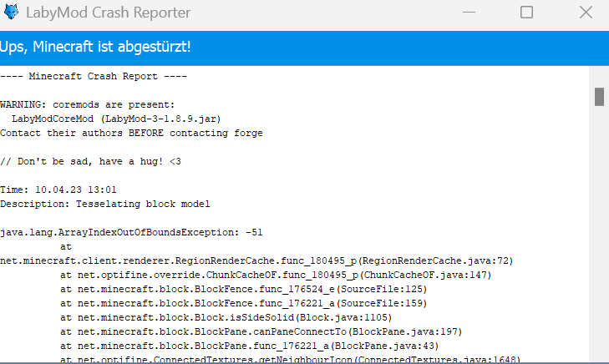The height and width of the screenshot is (364, 609).
Task: Click the ChunkCacheOF.java:147 stack trace line
Action: (276, 276)
